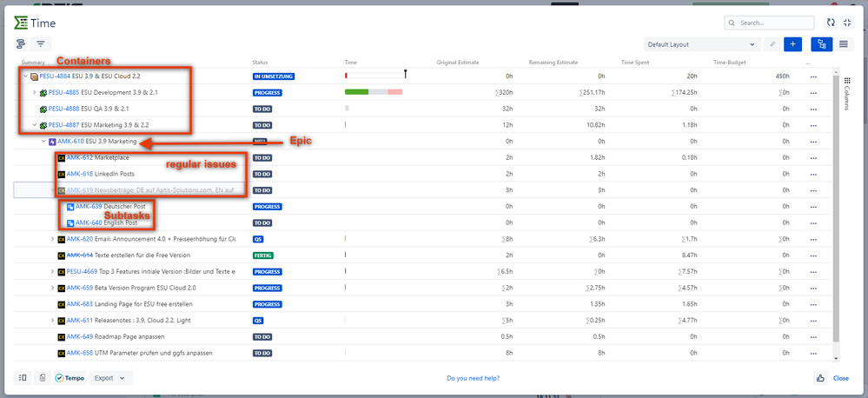
Task: Click the IN UMSETZUNG status badge
Action: coord(274,76)
